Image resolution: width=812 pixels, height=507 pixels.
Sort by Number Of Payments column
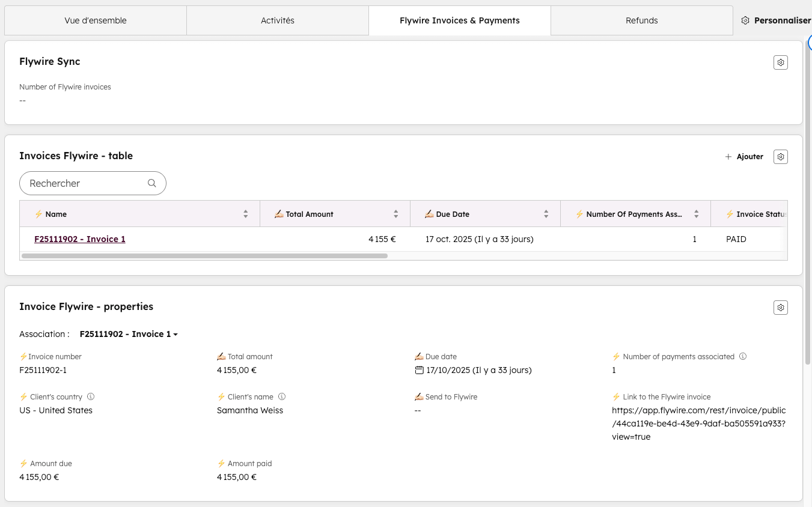696,214
